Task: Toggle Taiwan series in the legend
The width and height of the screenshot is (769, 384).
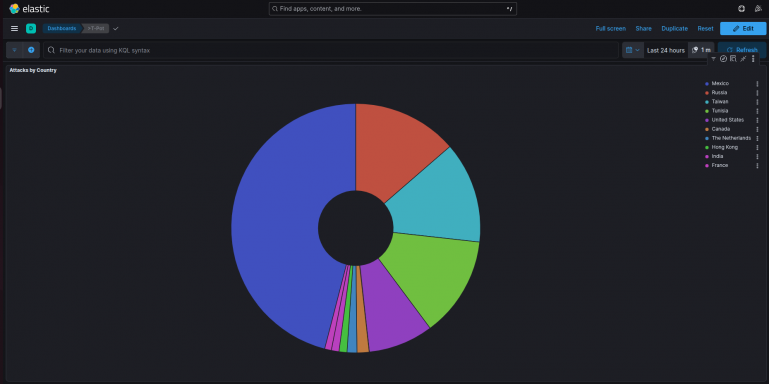Action: coord(720,102)
